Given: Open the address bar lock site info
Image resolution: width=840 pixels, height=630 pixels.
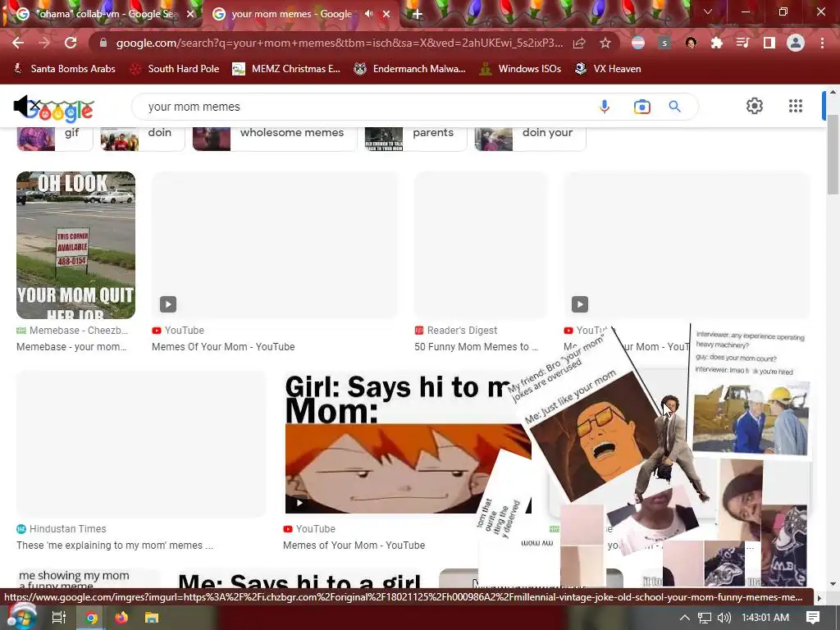Looking at the screenshot, I should click(x=103, y=43).
